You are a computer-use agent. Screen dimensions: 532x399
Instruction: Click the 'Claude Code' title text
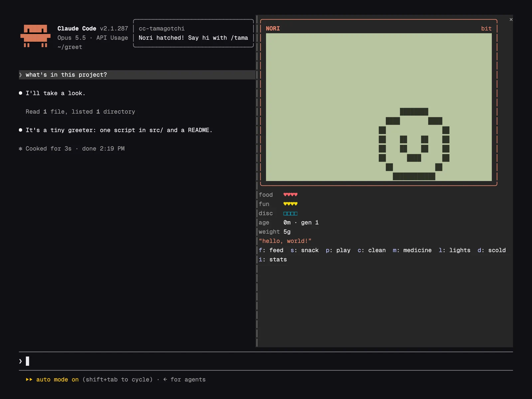tap(76, 29)
